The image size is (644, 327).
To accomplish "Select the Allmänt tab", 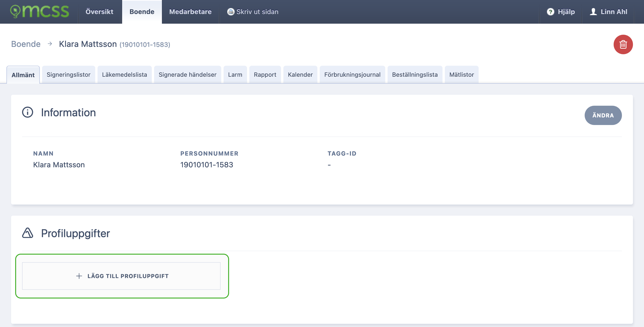I will [x=23, y=75].
